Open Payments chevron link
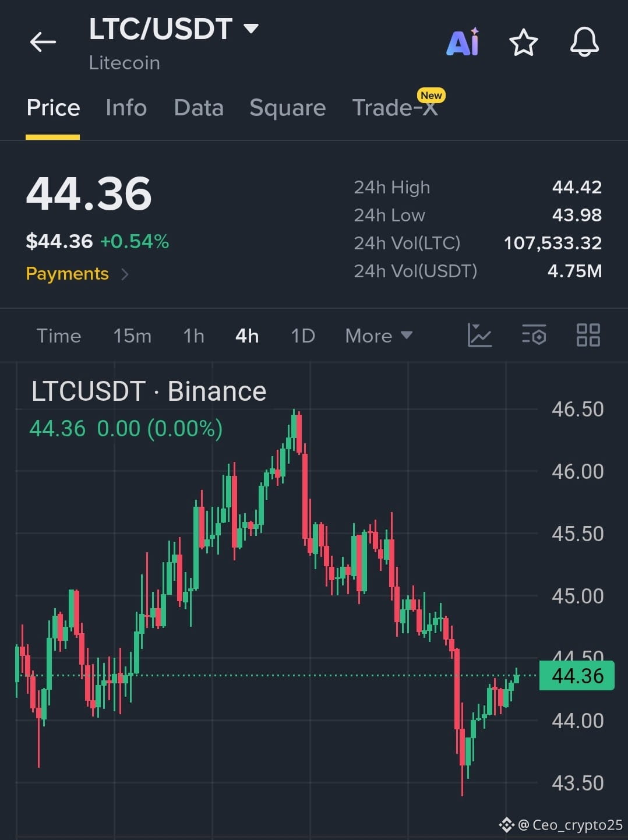The image size is (628, 840). (77, 274)
